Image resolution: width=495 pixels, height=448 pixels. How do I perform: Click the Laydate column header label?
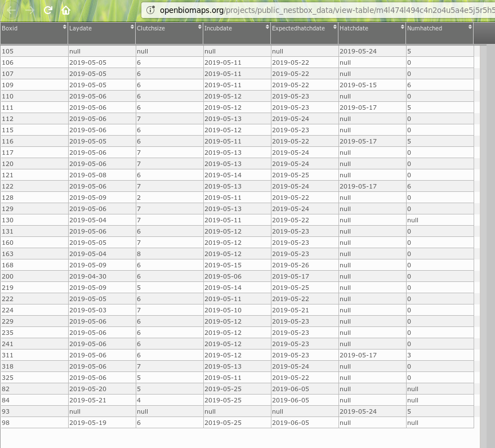pyautogui.click(x=81, y=28)
